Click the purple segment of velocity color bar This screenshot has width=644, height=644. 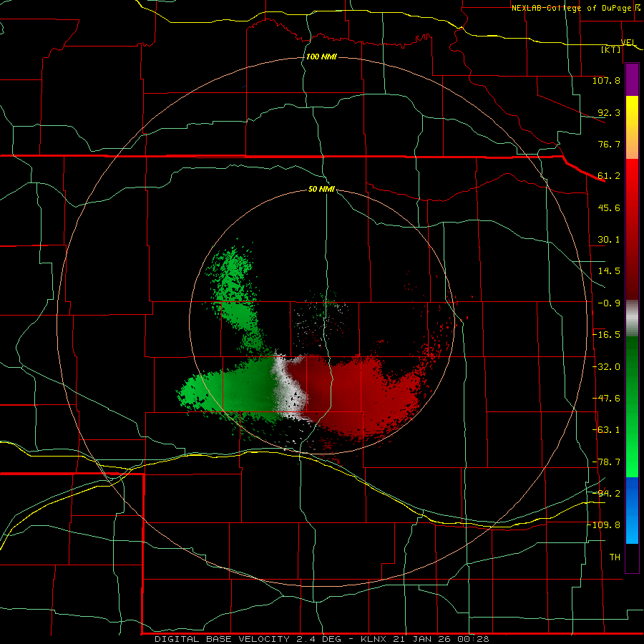click(x=632, y=79)
